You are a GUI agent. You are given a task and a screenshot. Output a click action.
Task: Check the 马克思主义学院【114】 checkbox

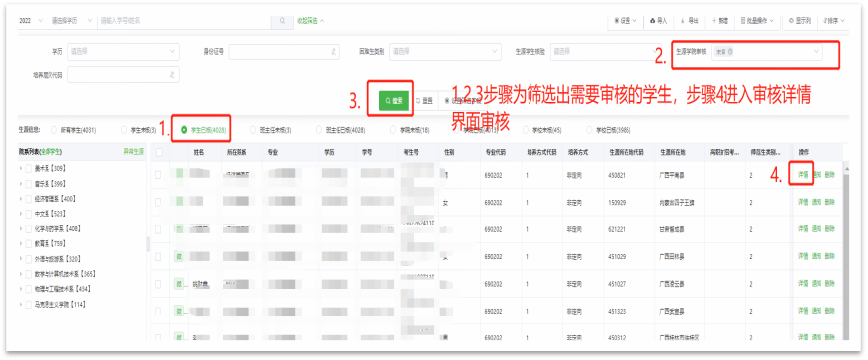pyautogui.click(x=29, y=305)
